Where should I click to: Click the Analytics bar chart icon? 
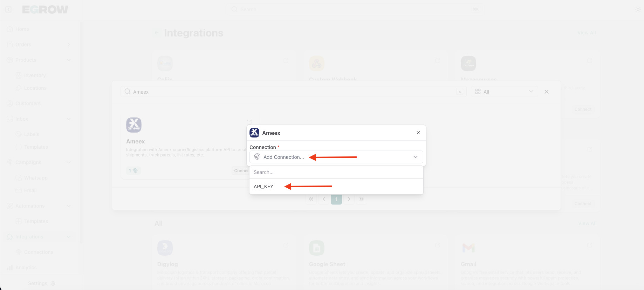tap(10, 268)
